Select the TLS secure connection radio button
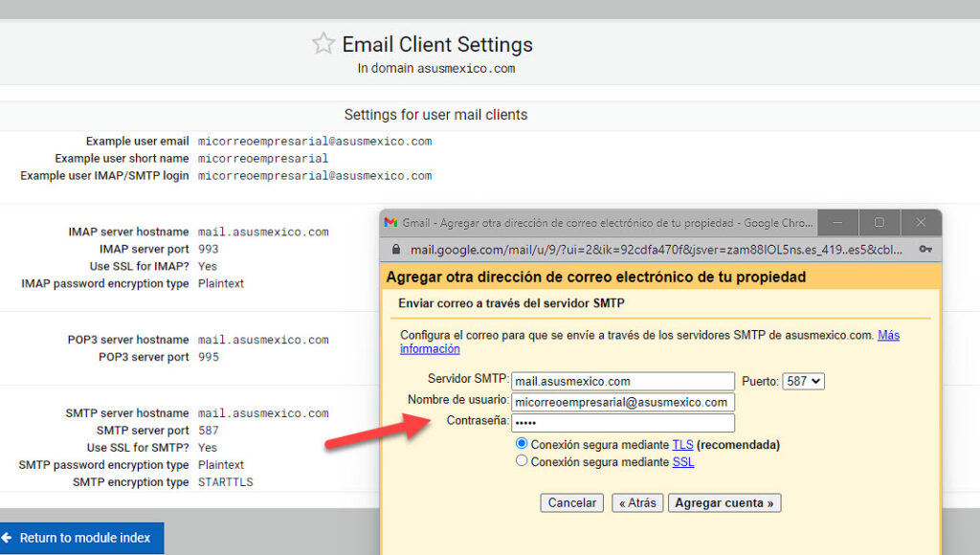This screenshot has height=555, width=980. pos(522,444)
